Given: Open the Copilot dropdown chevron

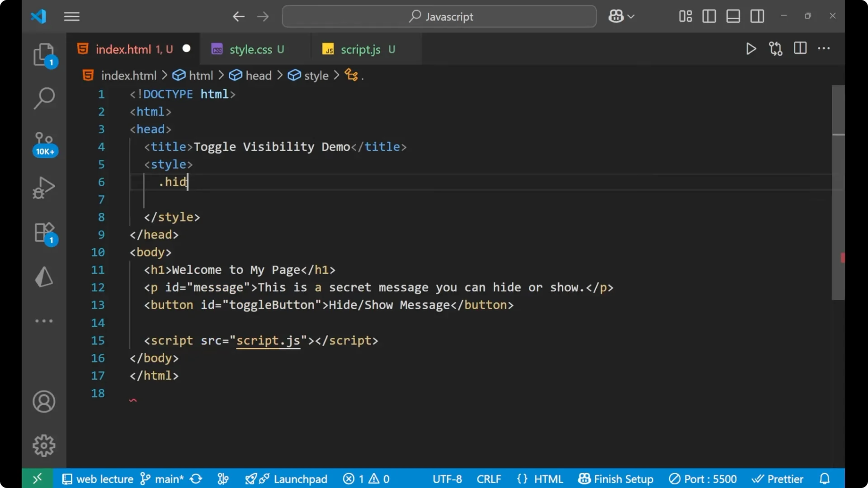Looking at the screenshot, I should [x=632, y=16].
